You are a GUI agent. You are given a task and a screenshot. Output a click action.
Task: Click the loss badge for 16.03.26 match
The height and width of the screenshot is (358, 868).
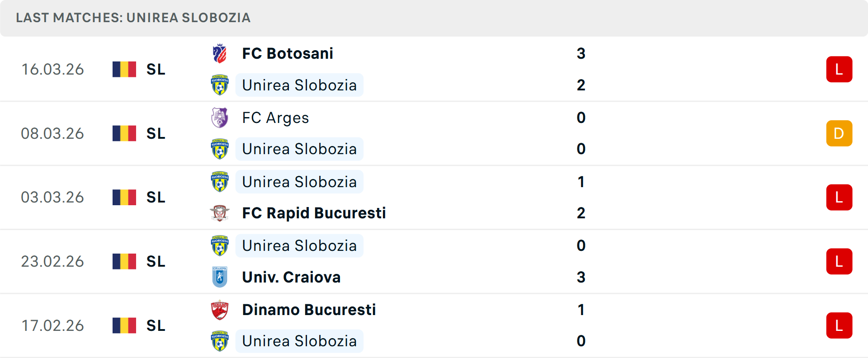(x=839, y=69)
